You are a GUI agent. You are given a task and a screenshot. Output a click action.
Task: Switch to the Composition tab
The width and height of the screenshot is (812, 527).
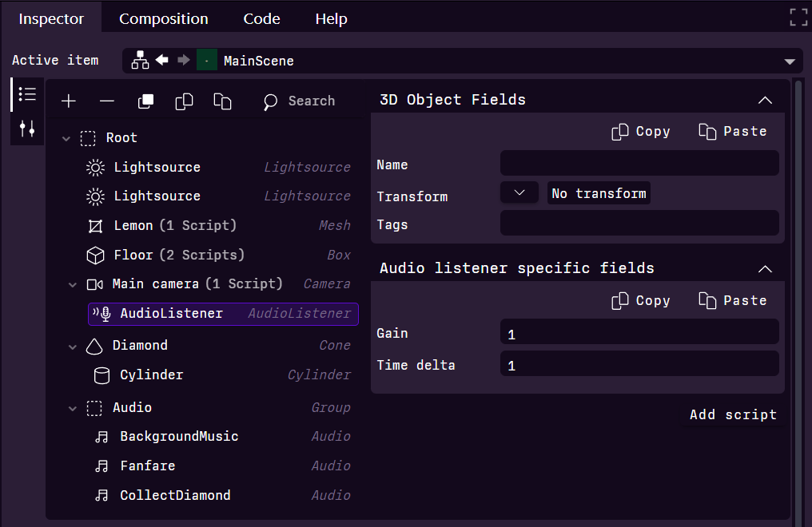163,18
